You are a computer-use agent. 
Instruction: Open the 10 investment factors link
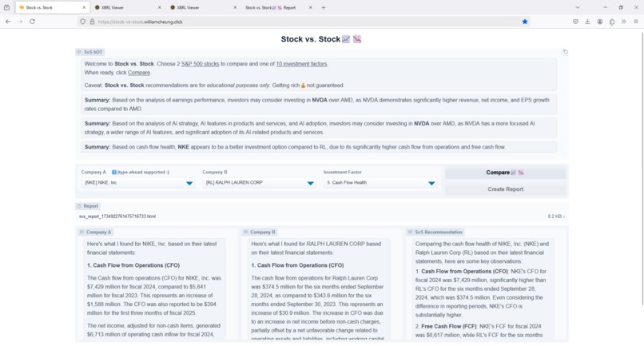pos(301,64)
